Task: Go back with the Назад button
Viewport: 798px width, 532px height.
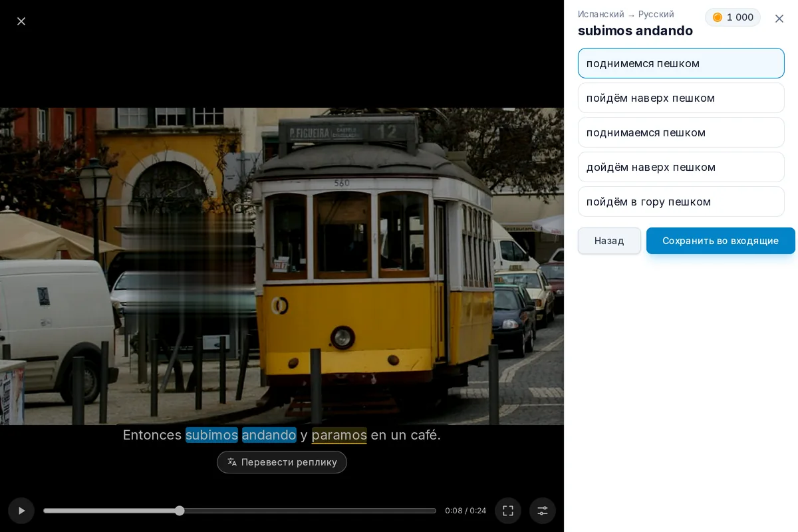Action: click(609, 241)
